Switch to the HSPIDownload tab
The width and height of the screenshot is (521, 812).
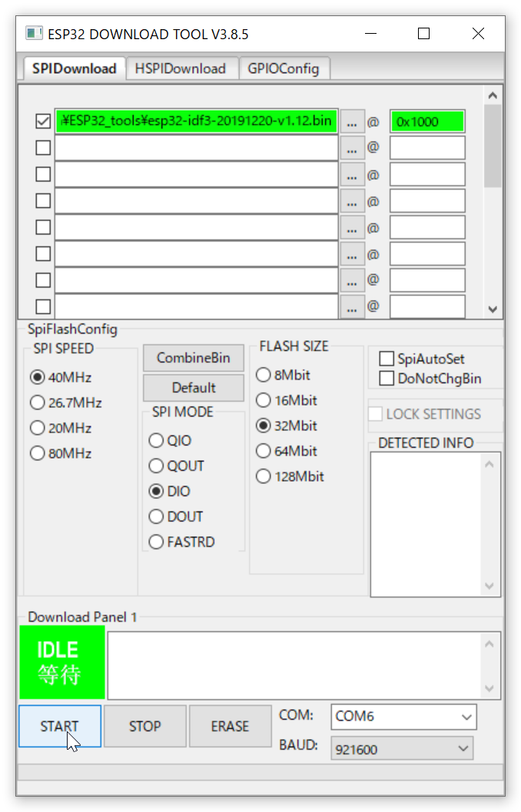pos(181,68)
